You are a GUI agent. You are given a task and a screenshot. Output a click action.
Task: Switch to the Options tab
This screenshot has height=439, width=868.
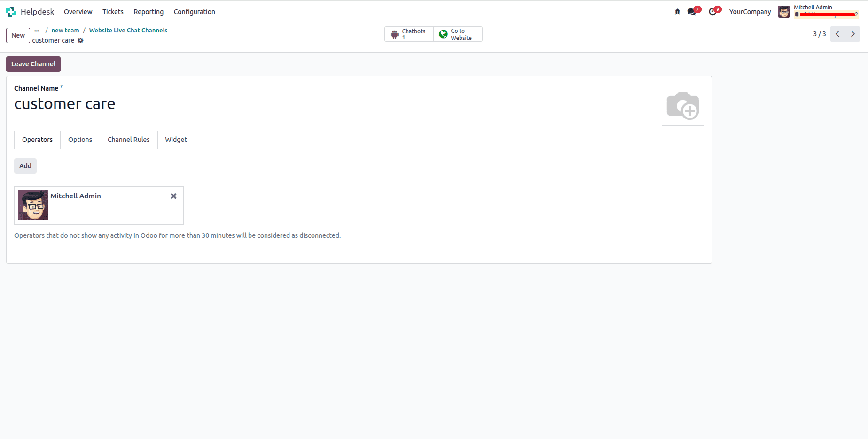point(80,140)
